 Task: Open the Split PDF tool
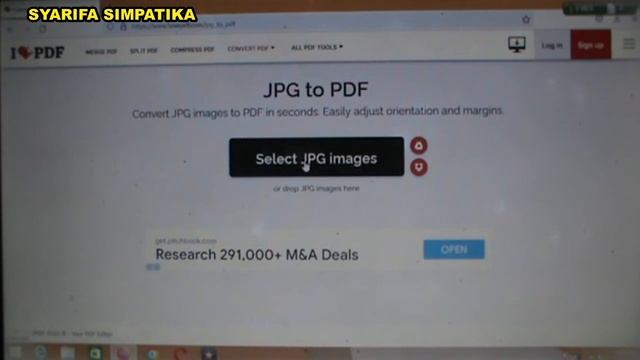click(144, 51)
